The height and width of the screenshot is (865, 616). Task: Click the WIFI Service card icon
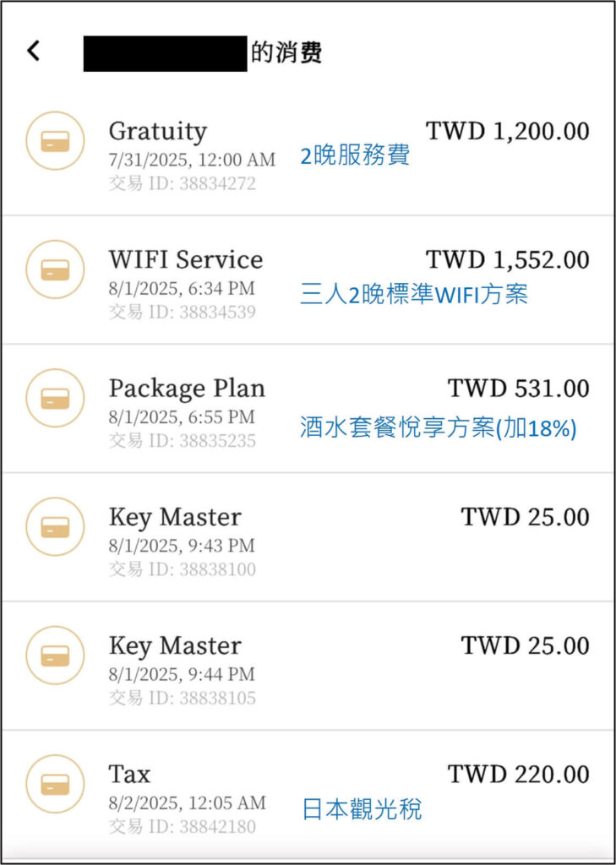[56, 269]
